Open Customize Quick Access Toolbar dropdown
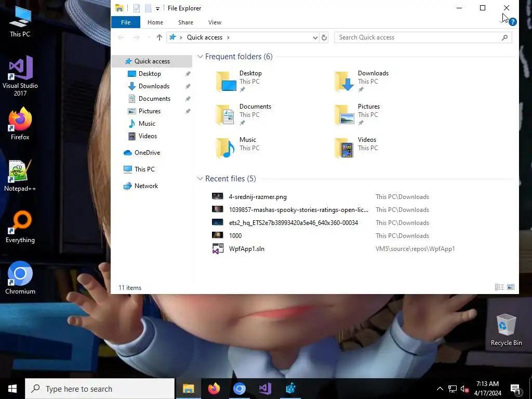 tap(158, 8)
